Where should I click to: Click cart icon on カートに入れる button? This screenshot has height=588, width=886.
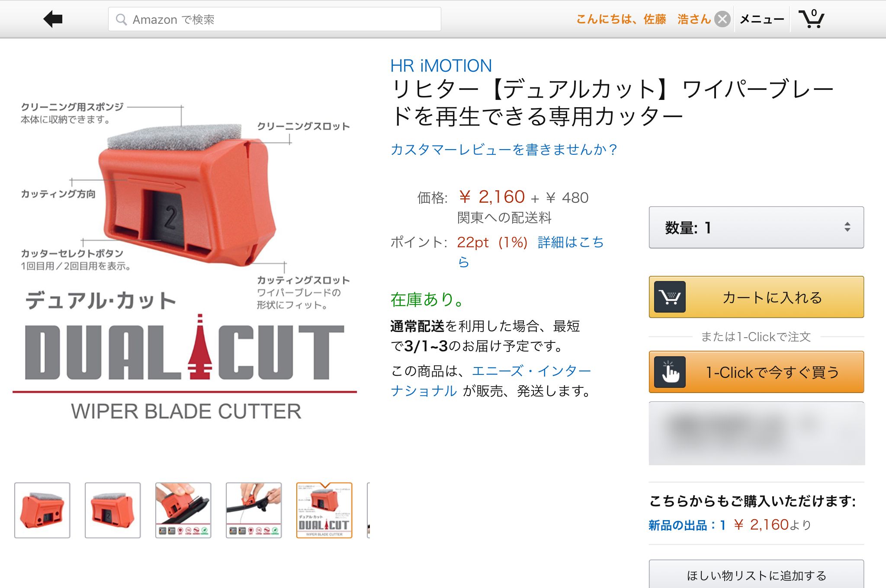coord(670,297)
